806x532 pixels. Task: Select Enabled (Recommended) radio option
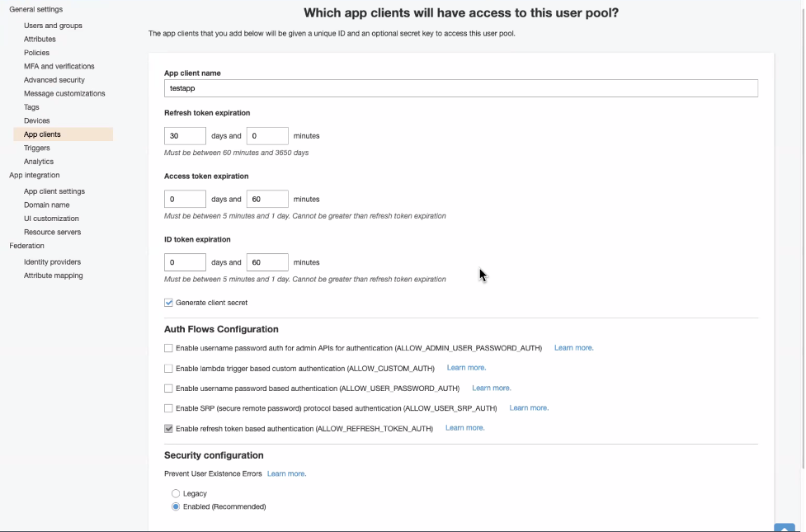pos(176,506)
